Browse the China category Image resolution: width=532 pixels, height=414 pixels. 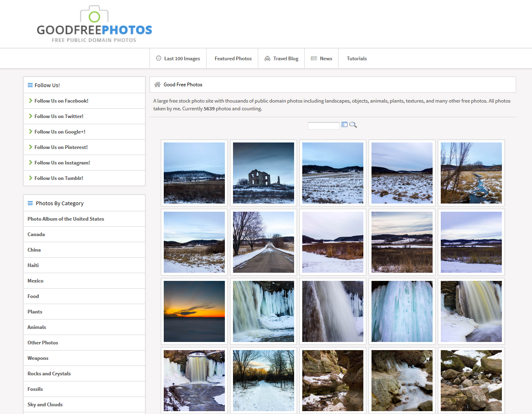84,250
